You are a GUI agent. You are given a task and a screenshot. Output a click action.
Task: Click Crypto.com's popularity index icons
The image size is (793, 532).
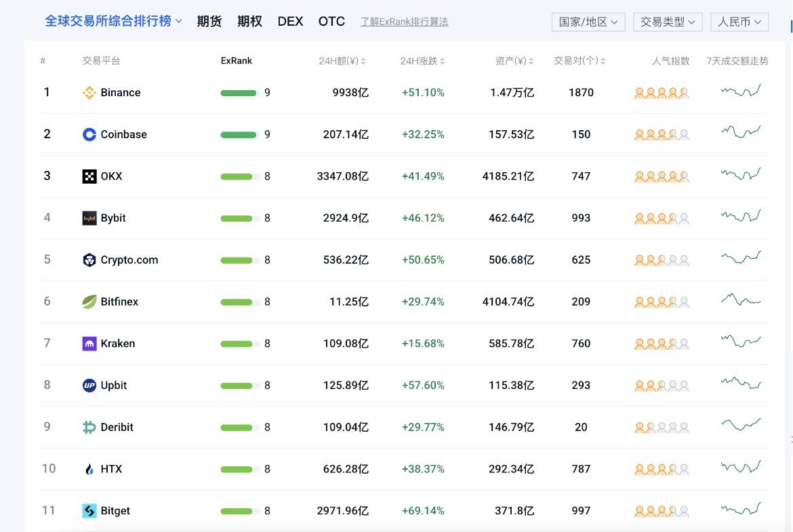662,260
